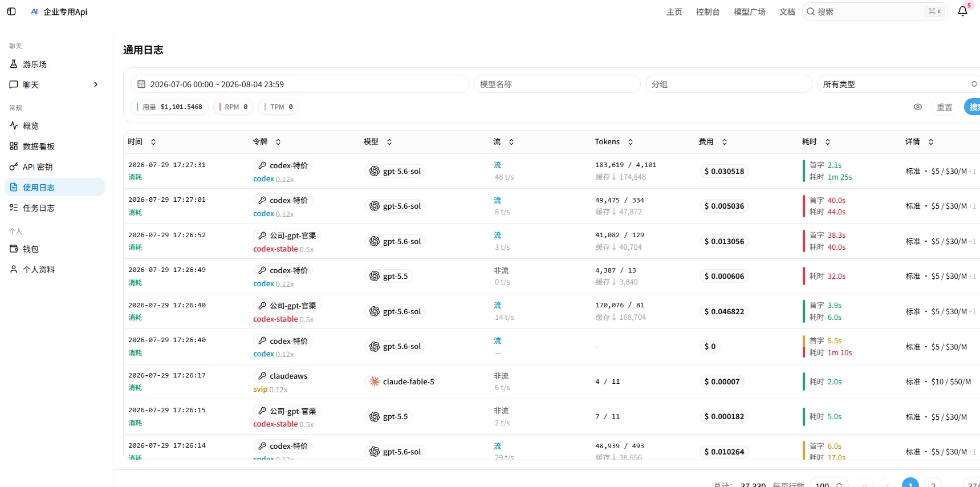Expand the 聊天 sidebar submenu arrow
The width and height of the screenshot is (980, 487).
(x=96, y=84)
